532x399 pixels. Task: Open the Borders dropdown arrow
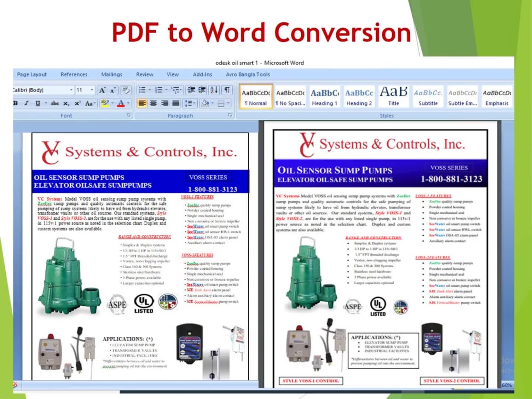click(x=228, y=103)
